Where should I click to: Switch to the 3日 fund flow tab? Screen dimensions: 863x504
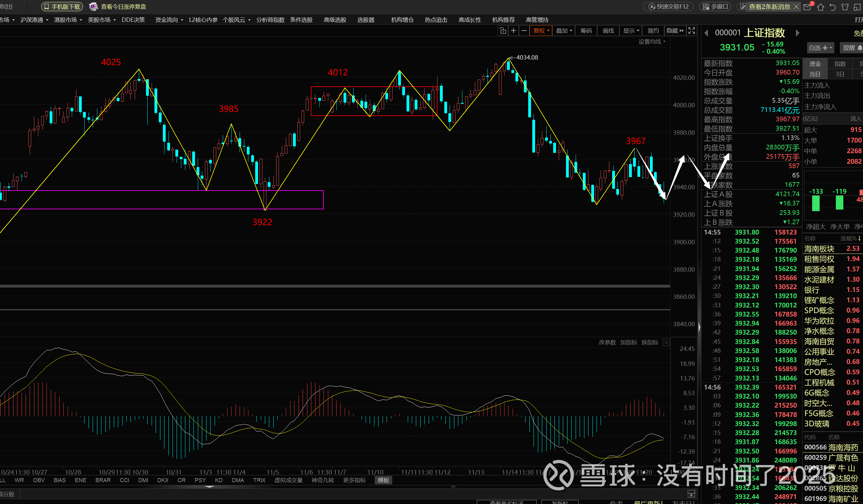[x=840, y=74]
